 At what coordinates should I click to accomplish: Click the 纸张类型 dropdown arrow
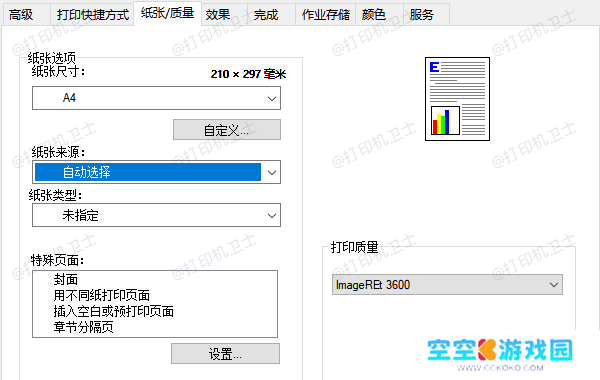[272, 215]
